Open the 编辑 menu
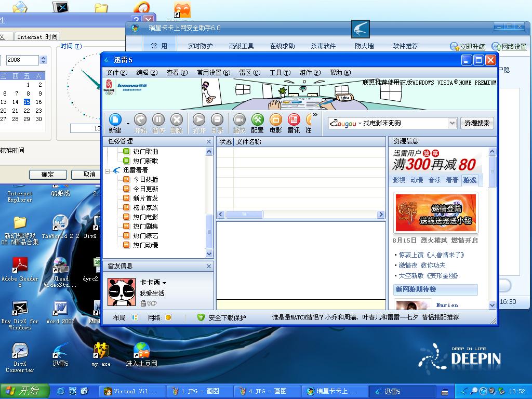The height and width of the screenshot is (399, 532). [x=147, y=73]
